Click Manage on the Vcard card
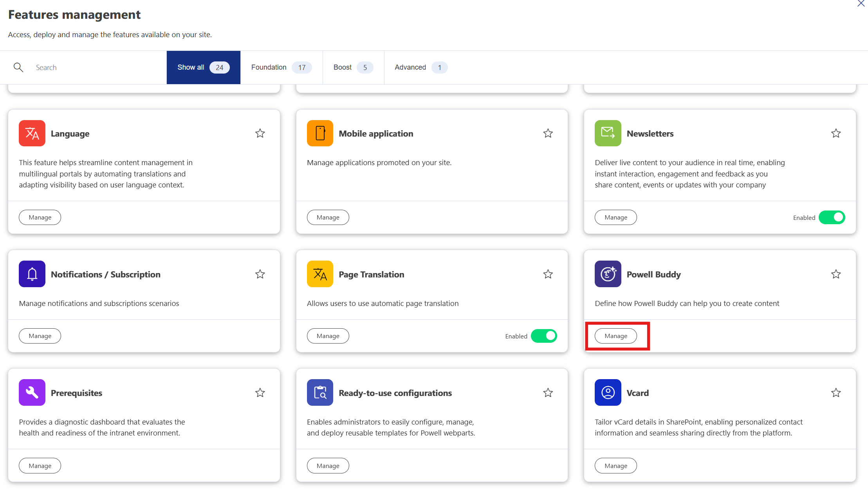The image size is (868, 493). click(x=616, y=466)
